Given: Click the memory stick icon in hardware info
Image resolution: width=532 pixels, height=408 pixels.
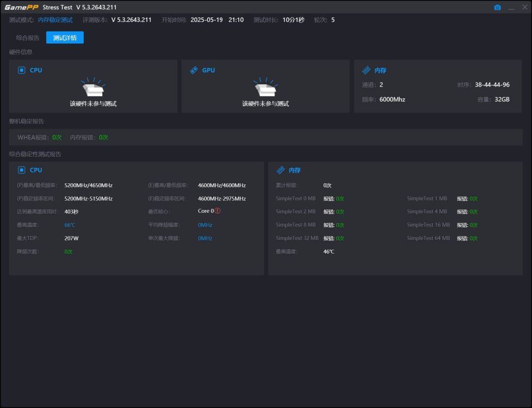Looking at the screenshot, I should click(x=366, y=70).
